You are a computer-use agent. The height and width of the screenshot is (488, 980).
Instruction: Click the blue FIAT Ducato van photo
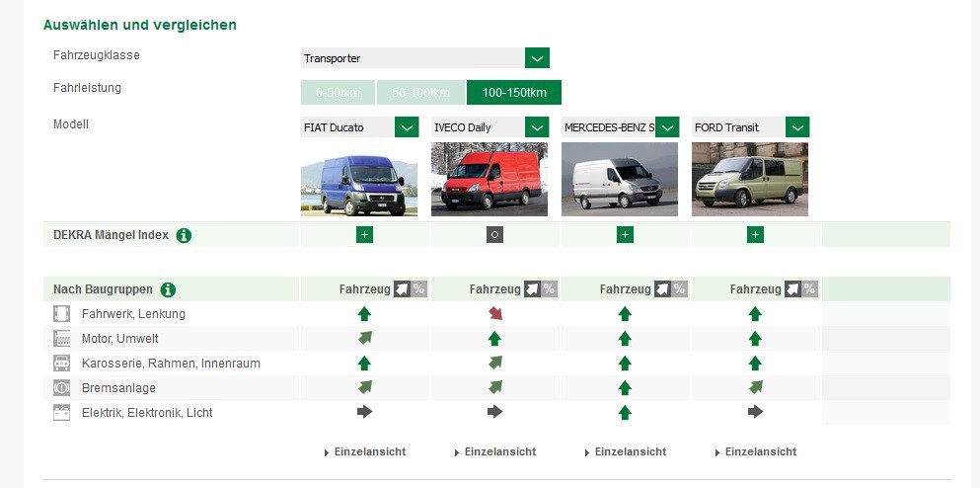click(x=359, y=179)
